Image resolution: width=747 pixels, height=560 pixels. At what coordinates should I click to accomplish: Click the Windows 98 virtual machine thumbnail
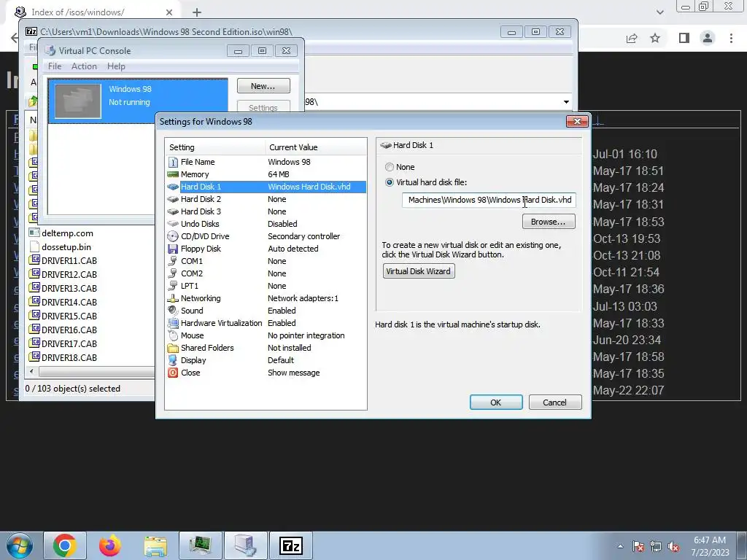coord(77,101)
